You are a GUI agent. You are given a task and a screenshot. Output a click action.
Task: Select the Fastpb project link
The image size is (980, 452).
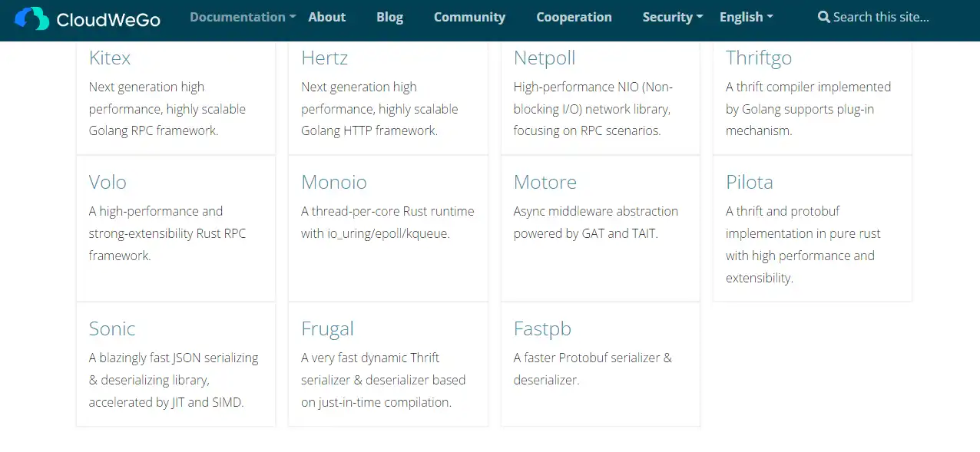point(542,329)
